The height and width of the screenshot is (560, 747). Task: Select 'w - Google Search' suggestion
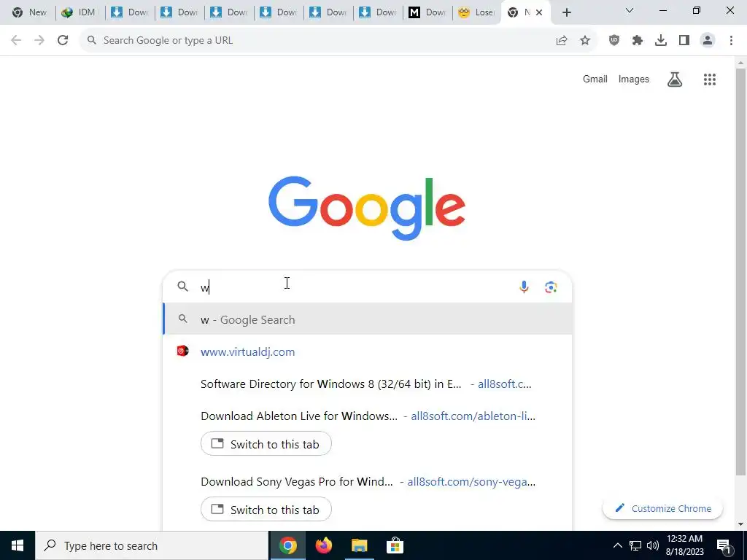[x=368, y=319]
